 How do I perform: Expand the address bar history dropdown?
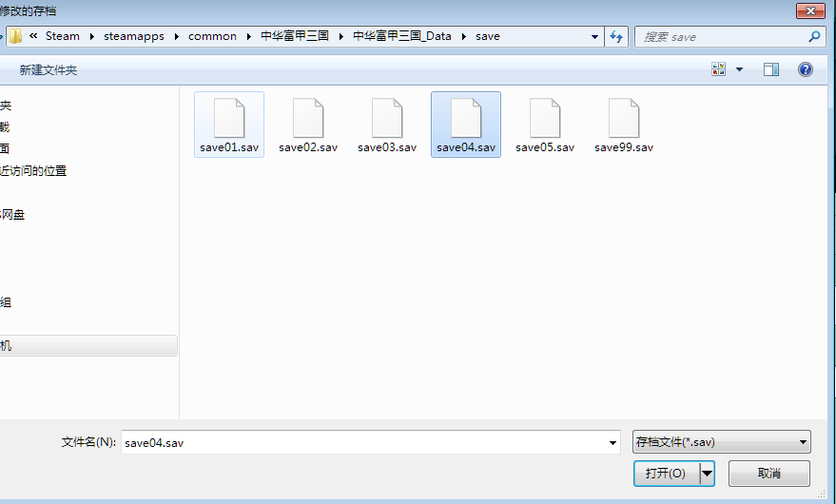594,37
